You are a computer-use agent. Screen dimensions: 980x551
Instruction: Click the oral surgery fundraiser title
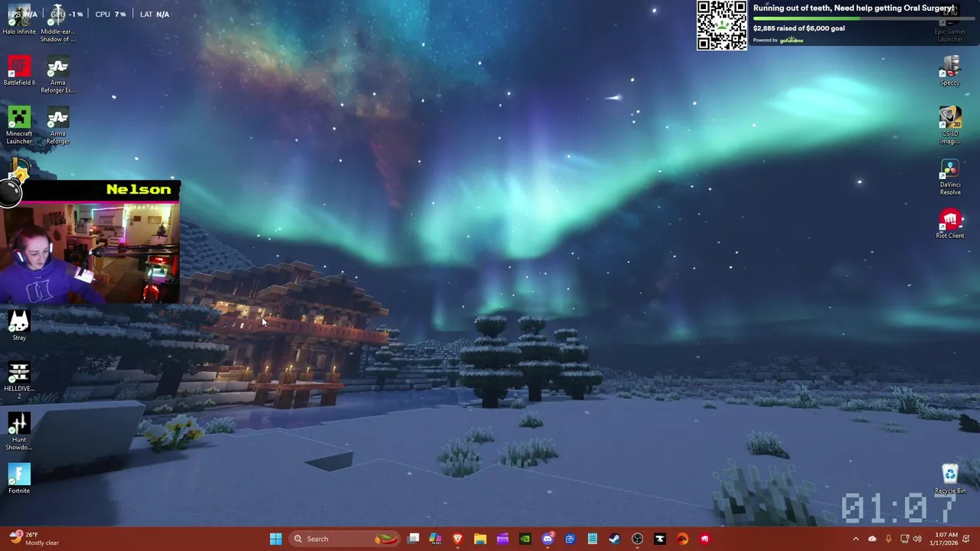pyautogui.click(x=854, y=8)
